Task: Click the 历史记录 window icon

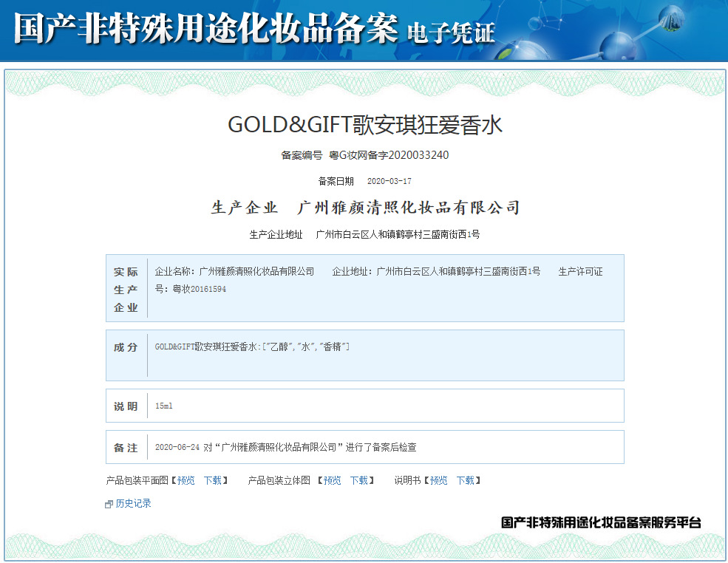Action: click(x=109, y=504)
